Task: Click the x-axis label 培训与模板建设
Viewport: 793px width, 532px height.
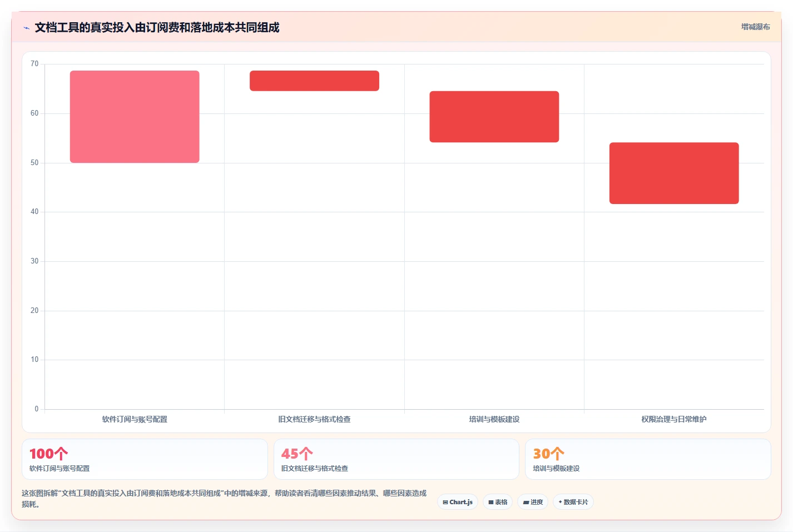Action: (494, 419)
